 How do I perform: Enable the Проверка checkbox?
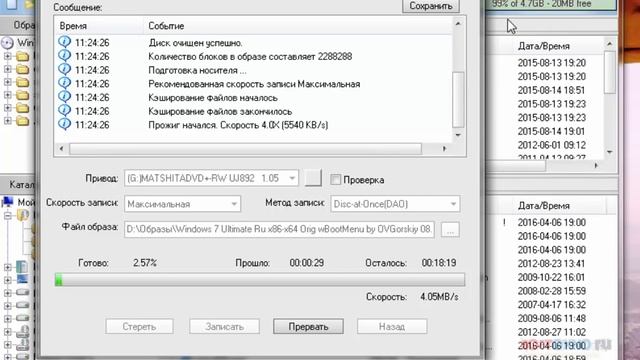[336, 180]
